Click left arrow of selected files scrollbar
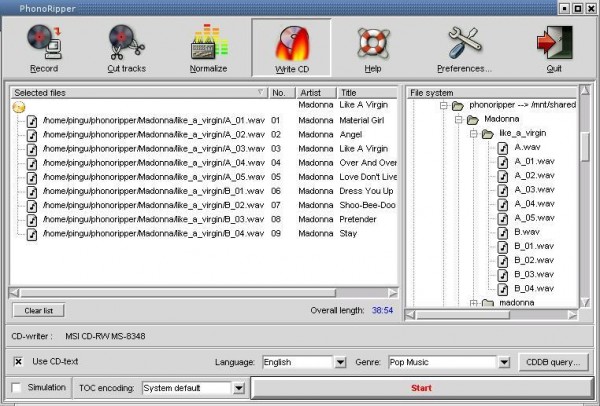This screenshot has width=600, height=406. 14,293
